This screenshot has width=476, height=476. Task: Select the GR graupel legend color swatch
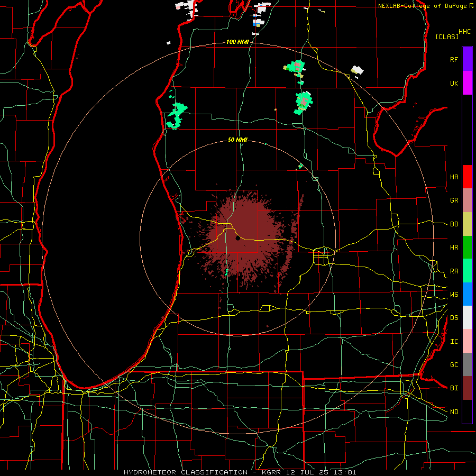pos(467,200)
